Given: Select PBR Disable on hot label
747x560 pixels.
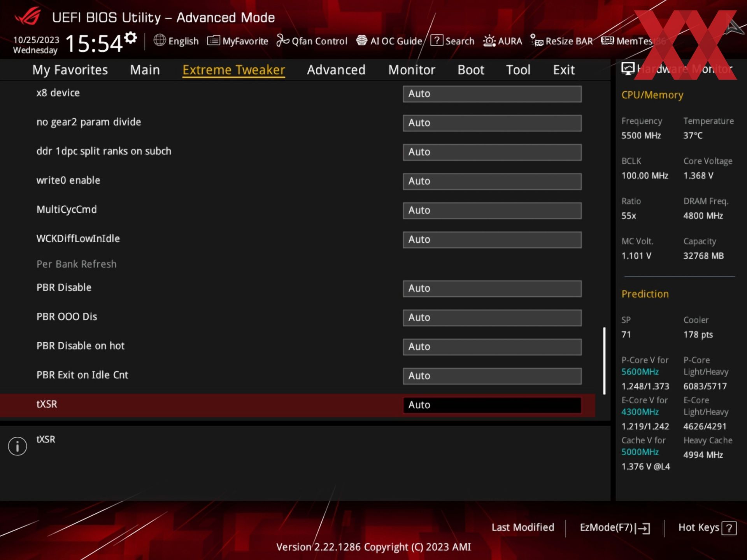Looking at the screenshot, I should click(x=81, y=346).
